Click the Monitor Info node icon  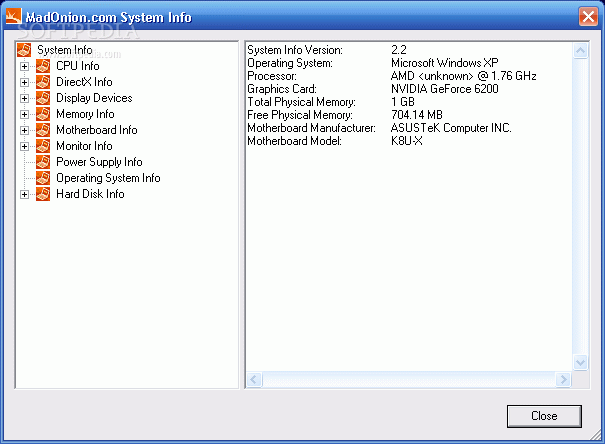point(43,146)
